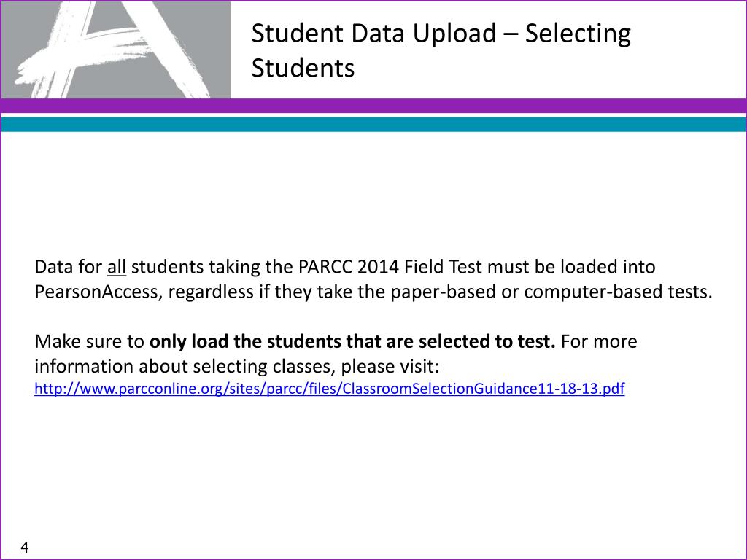Click the words 'For more' after the bold text
The image size is (747, 560).
point(599,341)
